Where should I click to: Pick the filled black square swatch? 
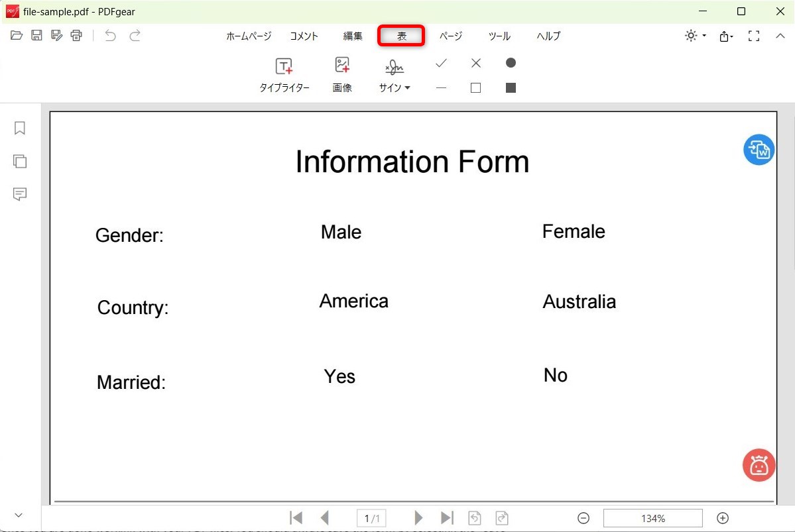[x=510, y=87]
